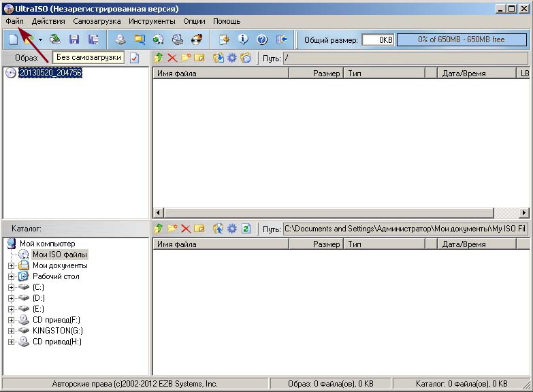The height and width of the screenshot is (392, 533).
Task: Click the Без самозагрузки boot type button
Action: [x=88, y=57]
